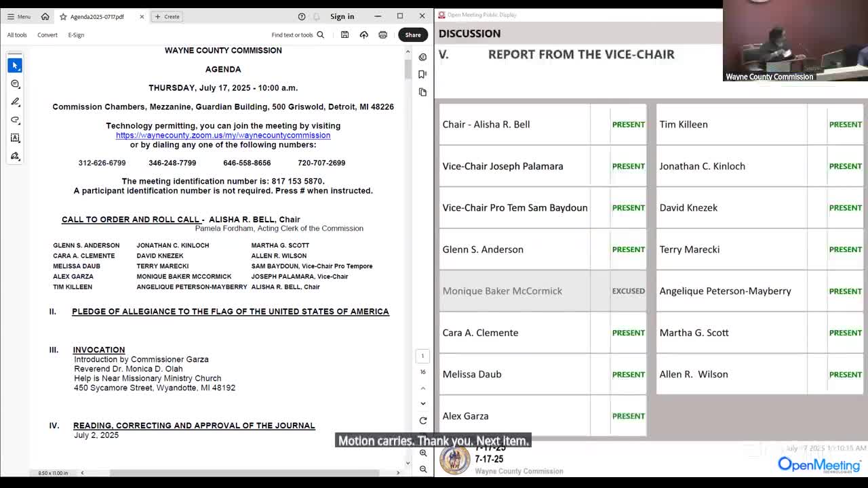Click the OpenMeeting Technologies logo
Image resolution: width=868 pixels, height=488 pixels.
click(819, 465)
